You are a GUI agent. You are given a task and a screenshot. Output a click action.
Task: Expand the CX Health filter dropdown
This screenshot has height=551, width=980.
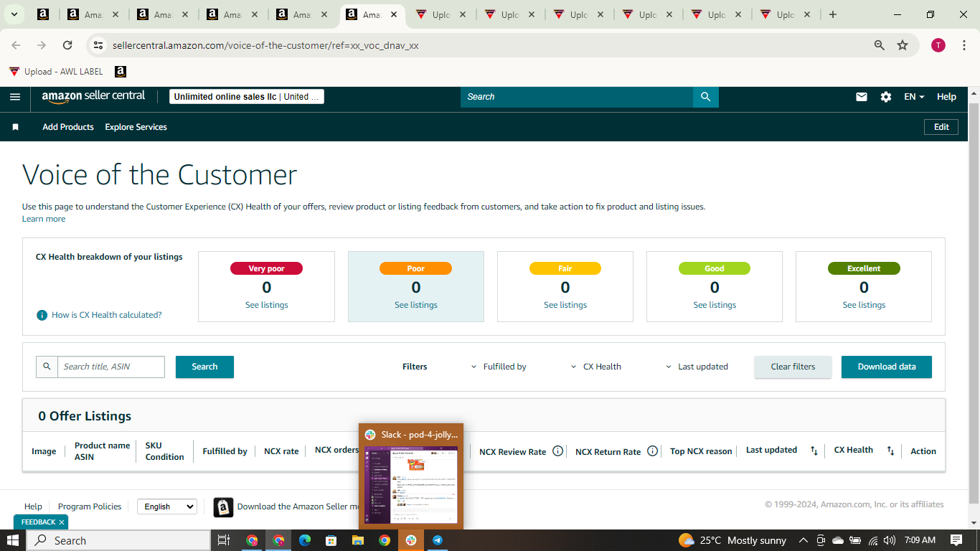pyautogui.click(x=596, y=367)
